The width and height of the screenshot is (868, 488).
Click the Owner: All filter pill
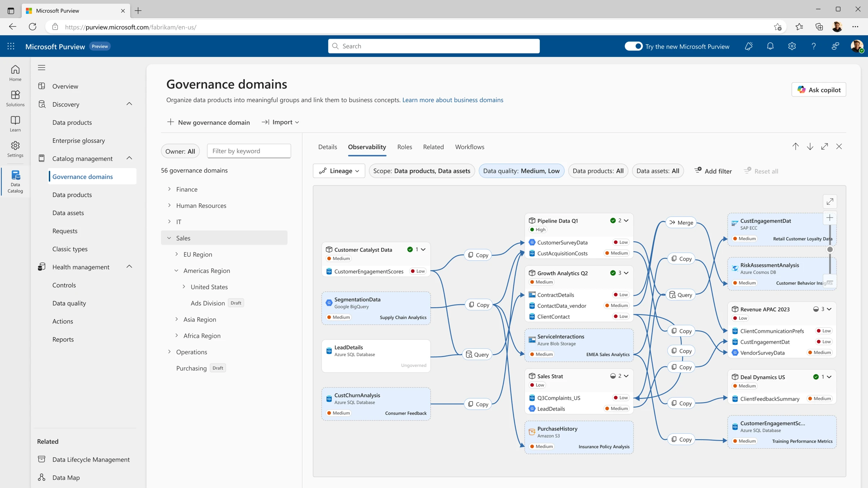click(x=180, y=151)
